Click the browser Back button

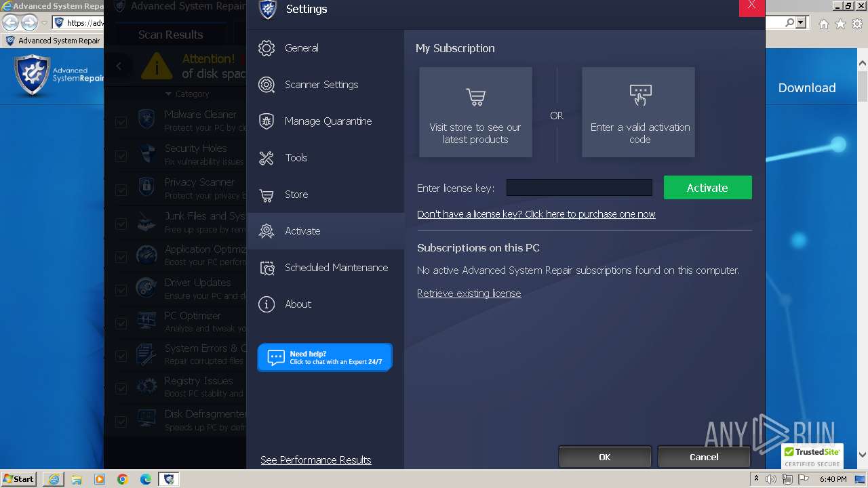click(x=10, y=22)
